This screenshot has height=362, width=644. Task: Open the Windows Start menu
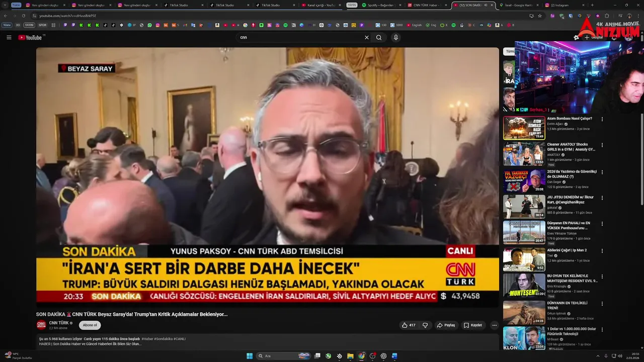[250, 356]
